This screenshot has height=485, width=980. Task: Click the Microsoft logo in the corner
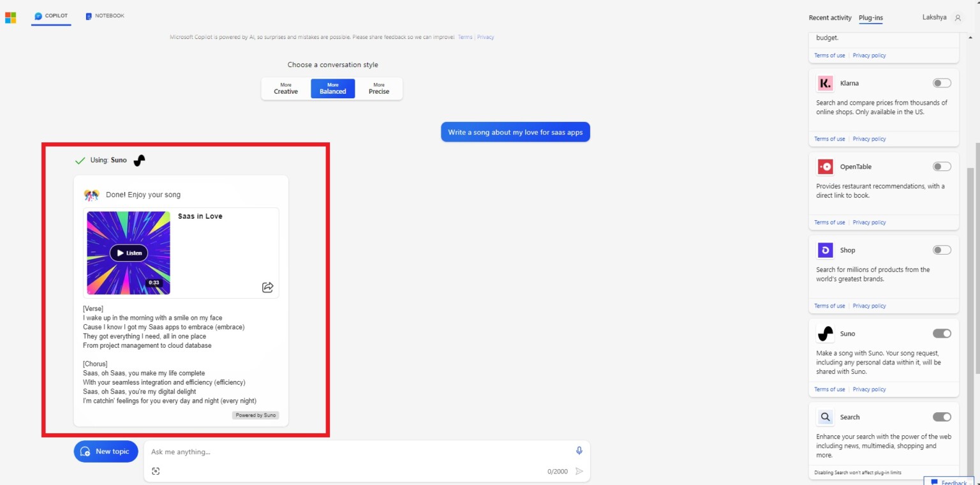click(x=10, y=17)
